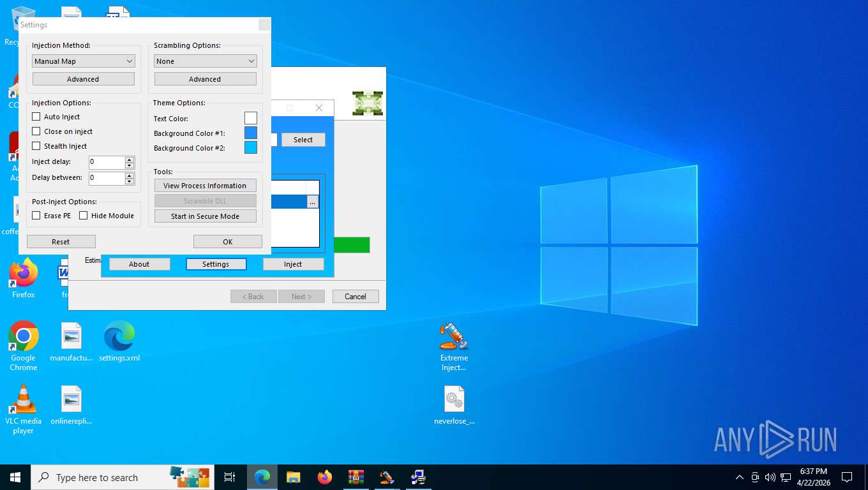Viewport: 868px width, 490px height.
Task: Pick the Text Color swatch
Action: tap(251, 118)
